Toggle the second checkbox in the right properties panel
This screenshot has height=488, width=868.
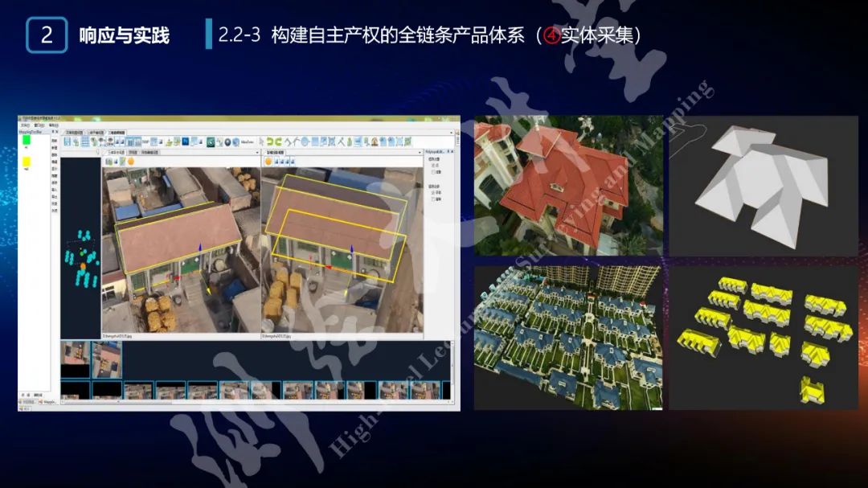click(435, 173)
